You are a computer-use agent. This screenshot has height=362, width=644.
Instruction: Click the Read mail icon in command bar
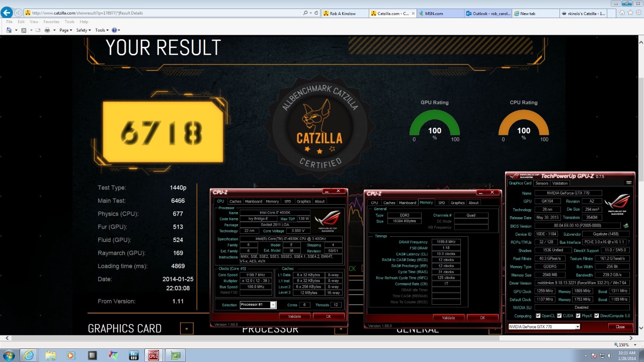click(38, 30)
